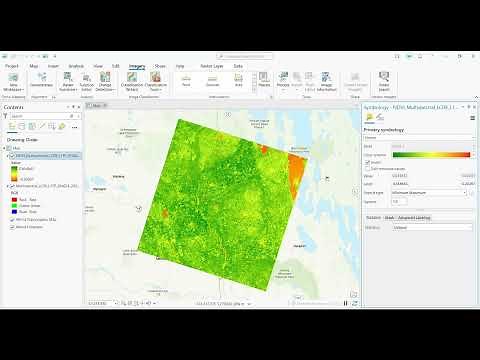480x360 pixels.
Task: Launch the Georeference tool
Action: pyautogui.click(x=42, y=80)
